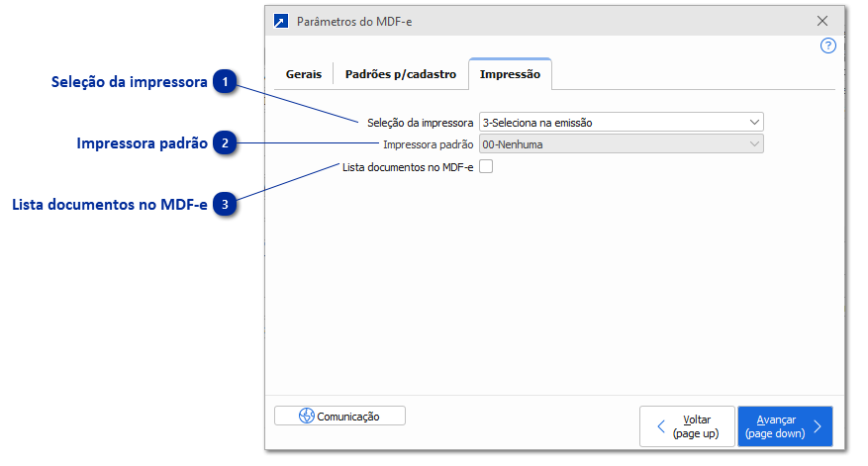868x466 pixels.
Task: Enable the Lista documentos no MDF-e checkbox
Action: click(x=486, y=167)
